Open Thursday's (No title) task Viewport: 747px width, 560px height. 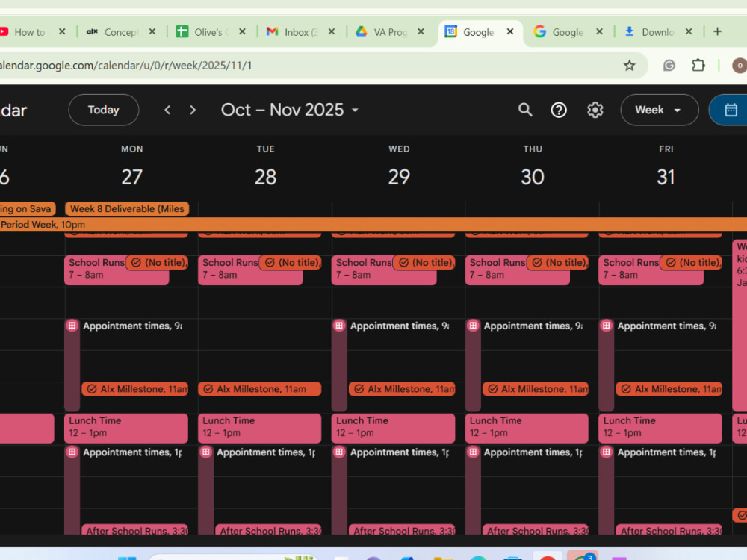coord(558,262)
